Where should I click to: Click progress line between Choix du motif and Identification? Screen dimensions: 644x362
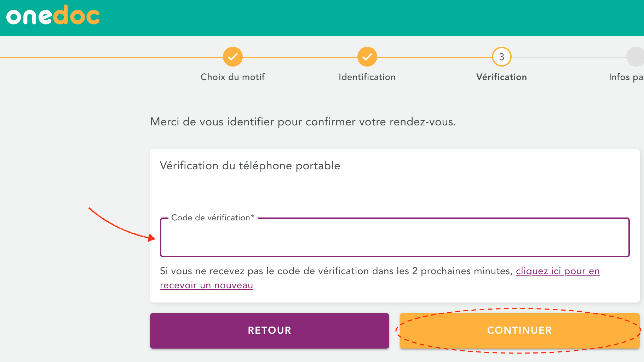point(300,57)
